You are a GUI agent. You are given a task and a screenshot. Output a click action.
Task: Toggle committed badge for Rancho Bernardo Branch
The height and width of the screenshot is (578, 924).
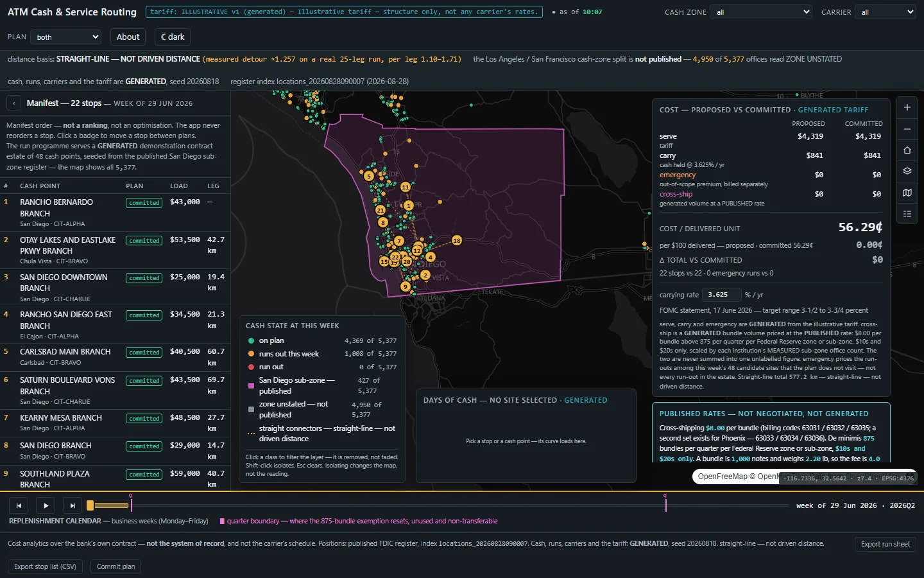point(144,203)
